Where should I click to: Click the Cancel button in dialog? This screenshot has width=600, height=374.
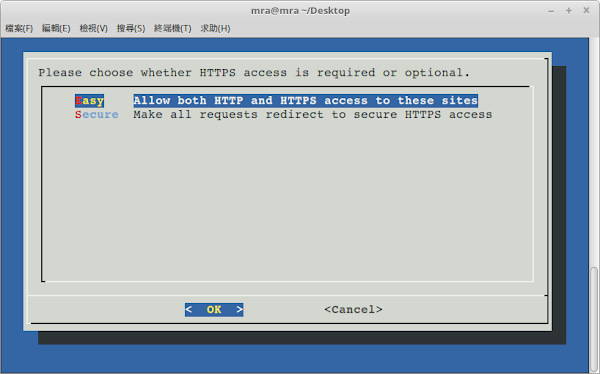click(353, 309)
